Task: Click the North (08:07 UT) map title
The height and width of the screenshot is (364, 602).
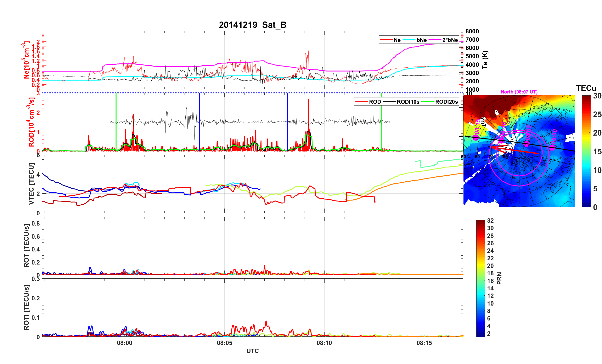Action: pyautogui.click(x=519, y=92)
